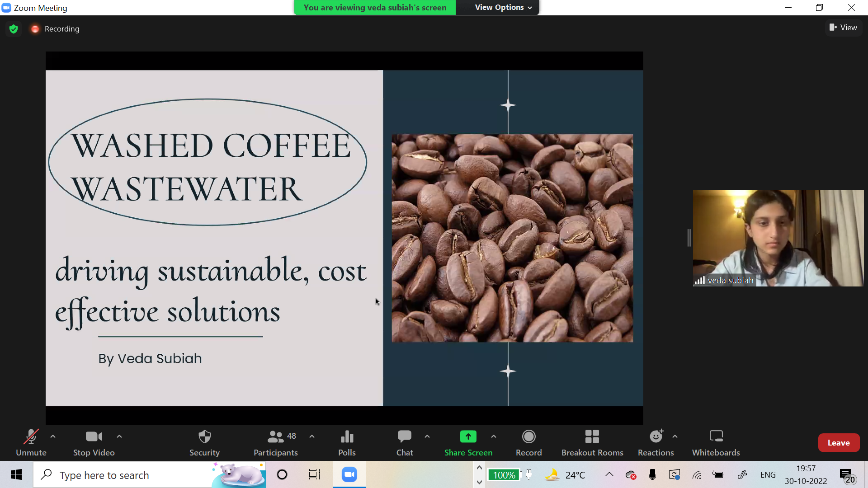Open the Security shield options
The height and width of the screenshot is (488, 868).
204,442
